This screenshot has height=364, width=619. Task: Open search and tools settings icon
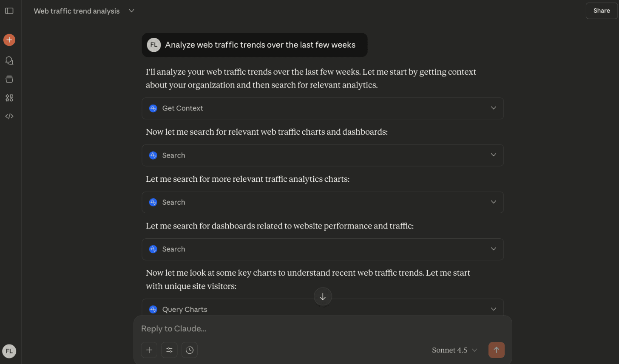[169, 350]
